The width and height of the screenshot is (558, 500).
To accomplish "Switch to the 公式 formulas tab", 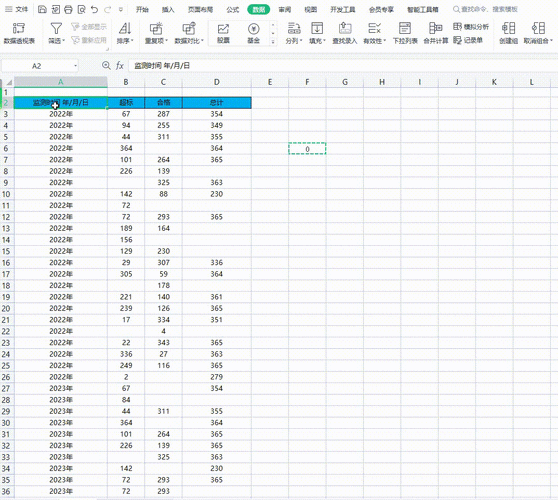I will click(x=233, y=10).
